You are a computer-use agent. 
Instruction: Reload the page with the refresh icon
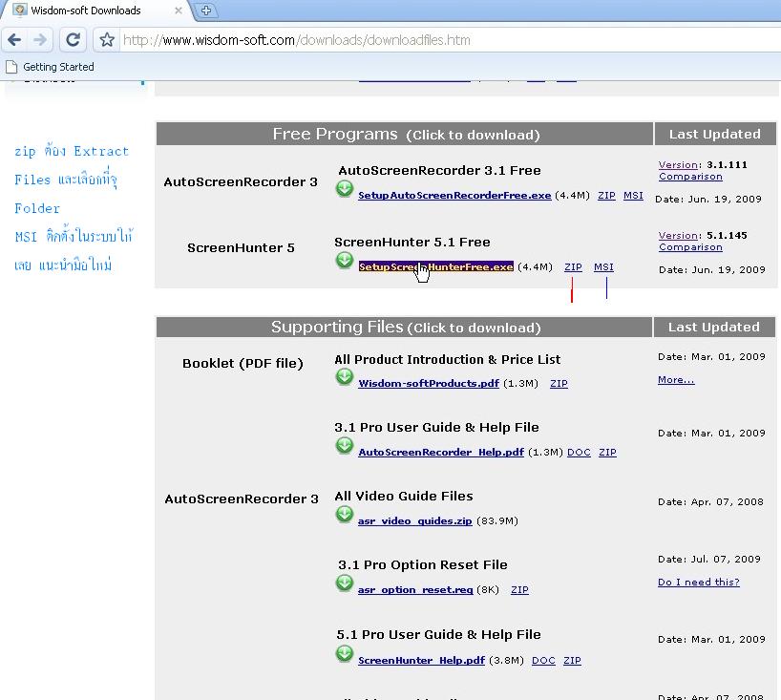(x=73, y=39)
